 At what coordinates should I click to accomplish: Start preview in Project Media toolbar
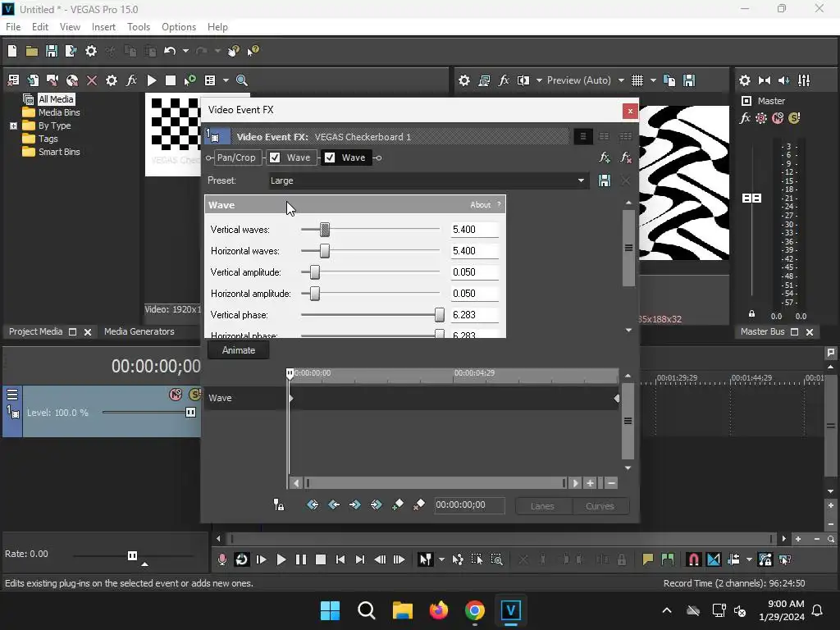tap(152, 80)
